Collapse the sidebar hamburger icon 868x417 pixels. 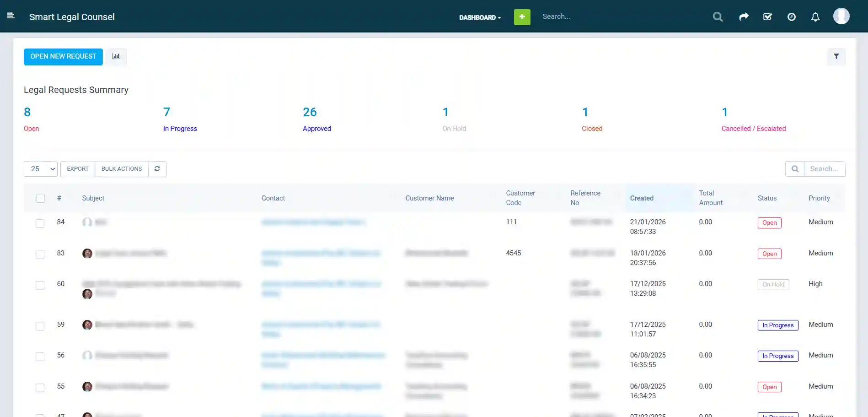pos(11,16)
